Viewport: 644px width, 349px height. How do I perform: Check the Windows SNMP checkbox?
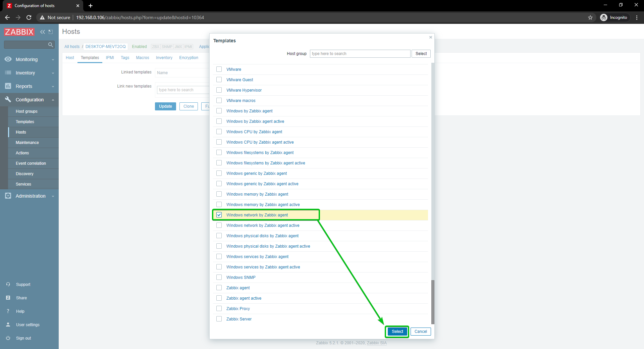219,277
